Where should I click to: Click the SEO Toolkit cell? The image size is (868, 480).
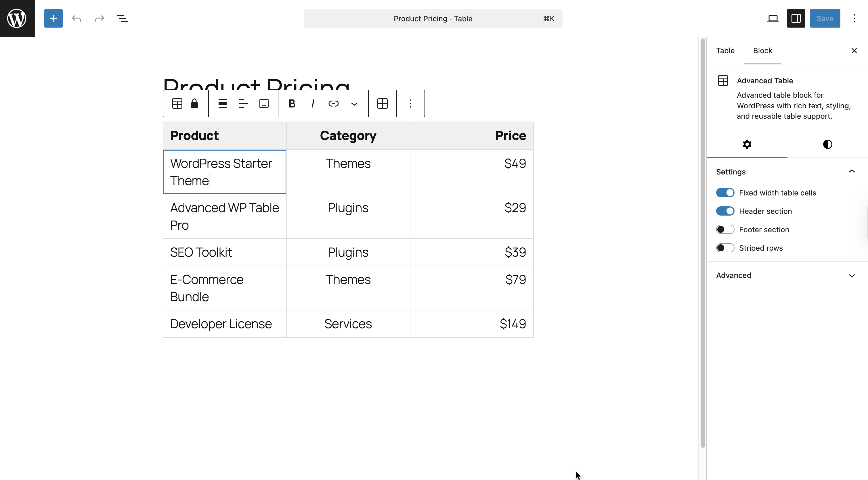pos(225,252)
